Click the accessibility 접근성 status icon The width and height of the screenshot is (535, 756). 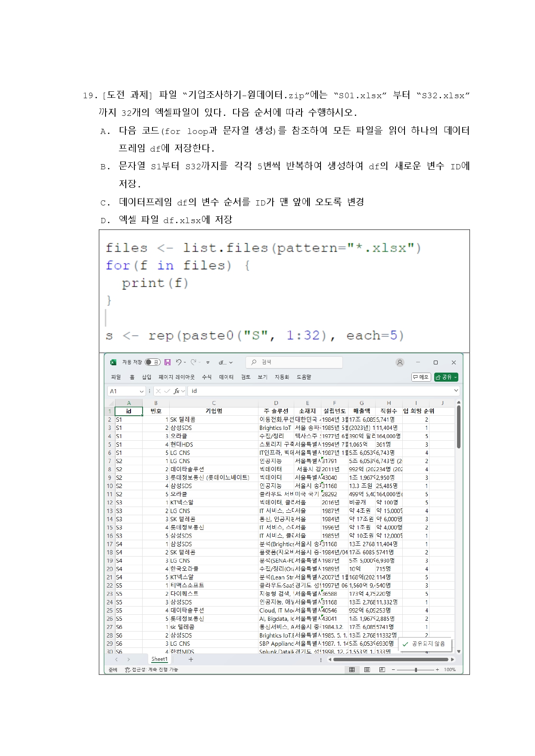[x=128, y=669]
